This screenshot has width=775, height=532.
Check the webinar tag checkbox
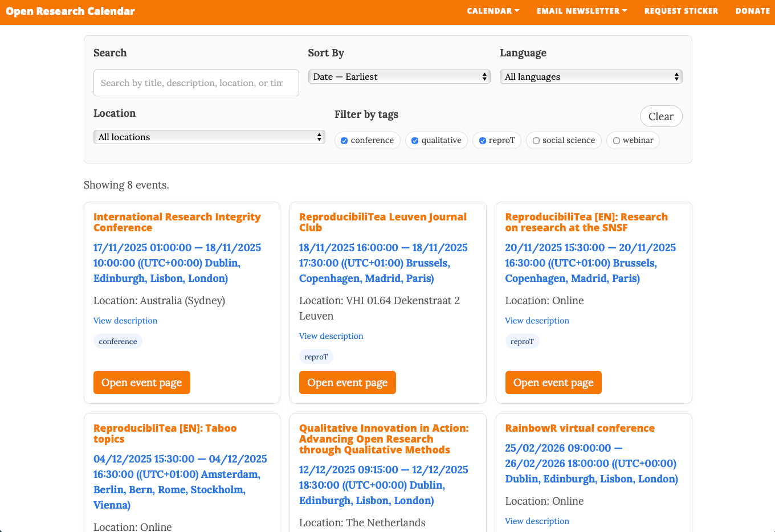pyautogui.click(x=617, y=141)
